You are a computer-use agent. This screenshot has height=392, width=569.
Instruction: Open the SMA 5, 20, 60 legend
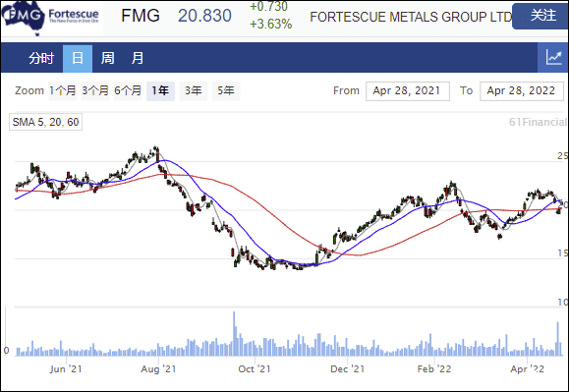click(x=46, y=122)
